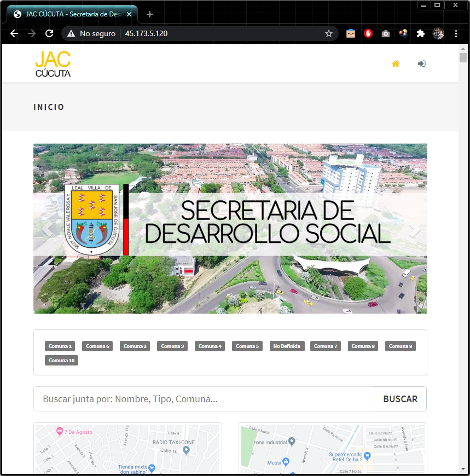Screen dimensions: 470x476
Task: Click the camera extension icon
Action: point(386,33)
